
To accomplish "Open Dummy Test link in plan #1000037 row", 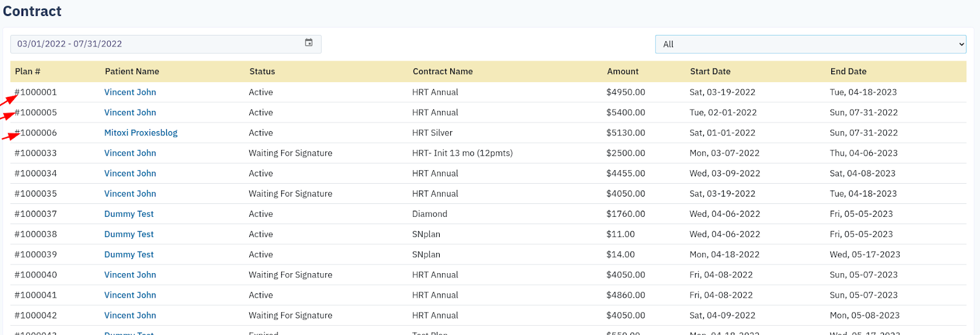I will tap(129, 214).
